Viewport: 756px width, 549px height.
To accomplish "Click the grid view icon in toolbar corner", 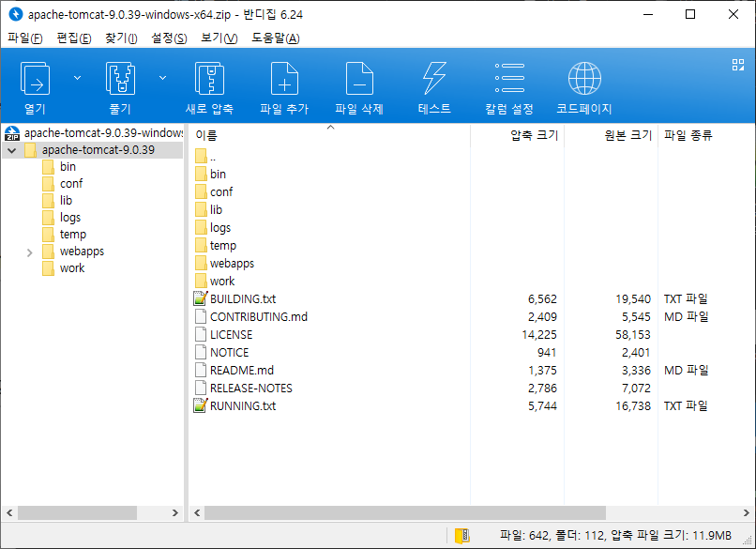I will (x=737, y=65).
